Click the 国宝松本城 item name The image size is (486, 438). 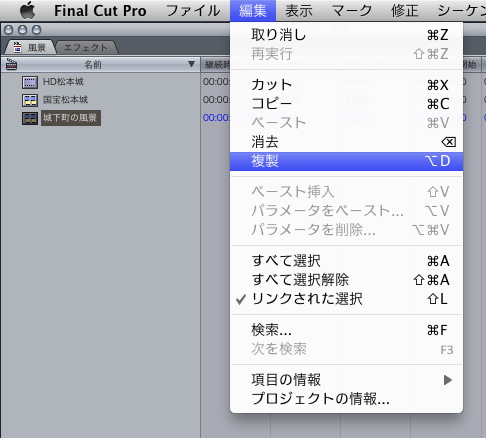point(65,100)
